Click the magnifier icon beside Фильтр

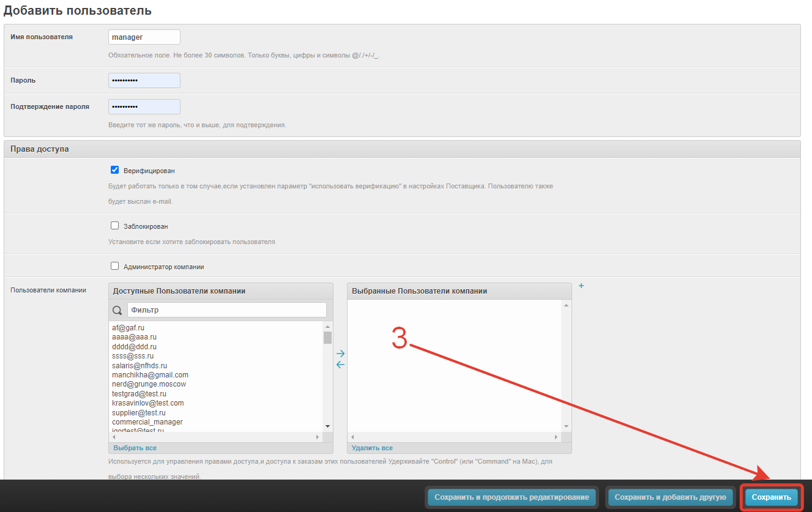(x=117, y=310)
